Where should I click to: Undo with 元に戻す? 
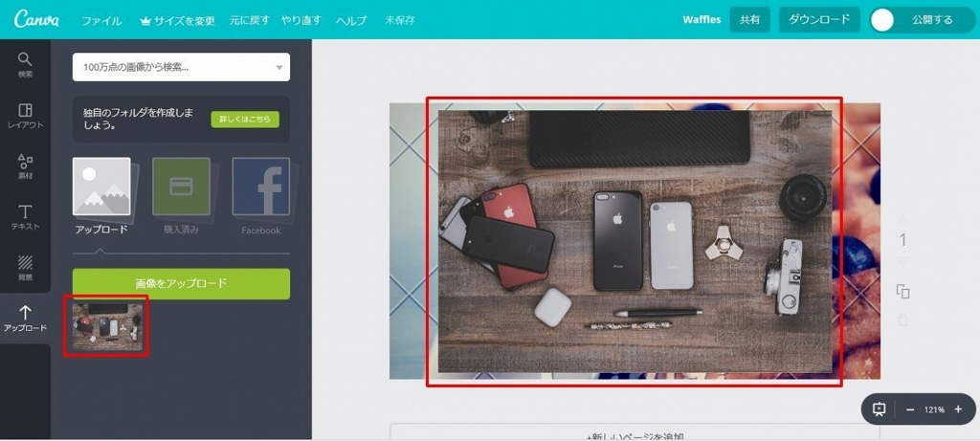click(x=249, y=20)
